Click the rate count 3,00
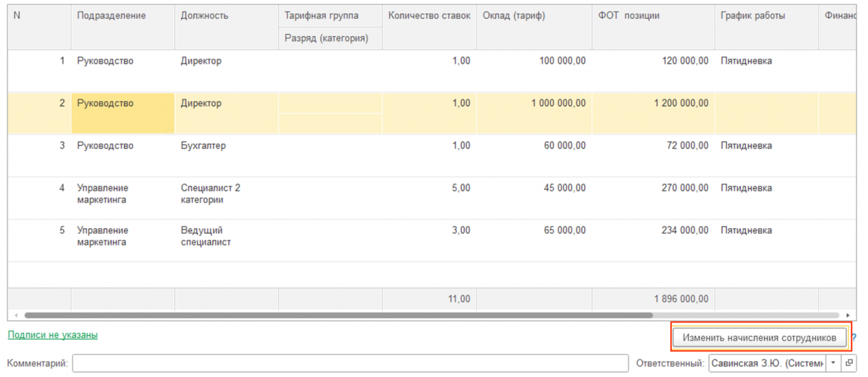Viewport: 868px width, 377px height. 461,230
